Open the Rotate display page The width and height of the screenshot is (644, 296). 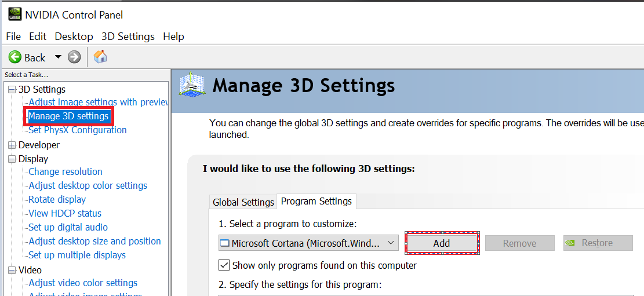[x=57, y=199]
